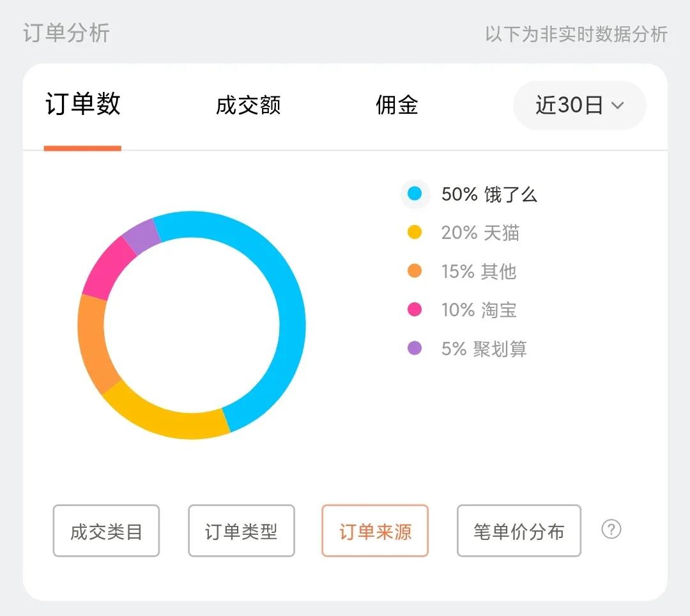Click the blue 饿了么 legend dot
690x616 pixels.
[x=415, y=194]
